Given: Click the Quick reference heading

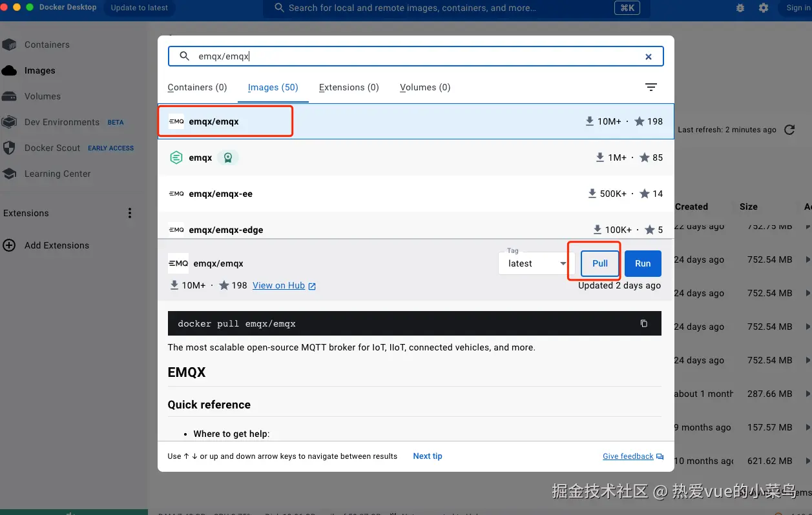Looking at the screenshot, I should [x=209, y=405].
